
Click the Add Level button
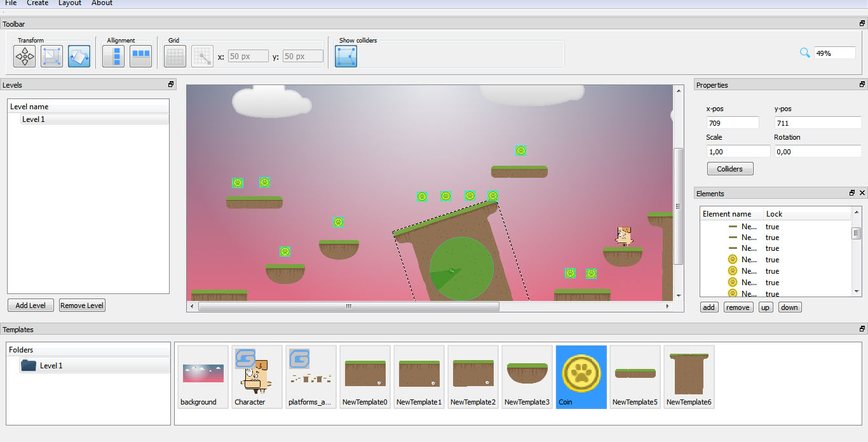pos(31,305)
